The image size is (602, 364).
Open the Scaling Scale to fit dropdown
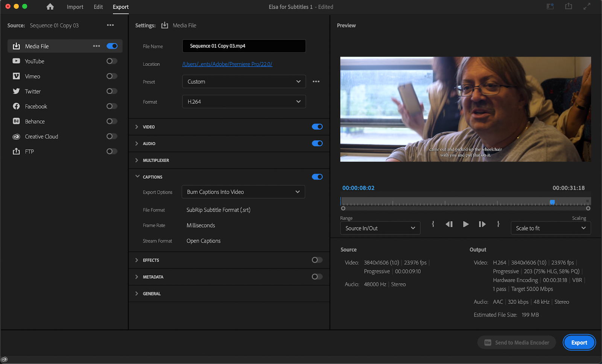(551, 228)
